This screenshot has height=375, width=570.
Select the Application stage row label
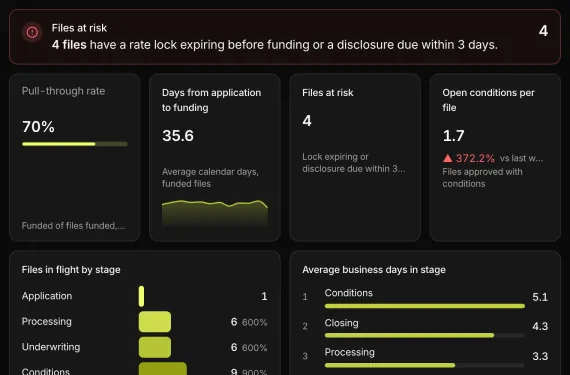(47, 296)
